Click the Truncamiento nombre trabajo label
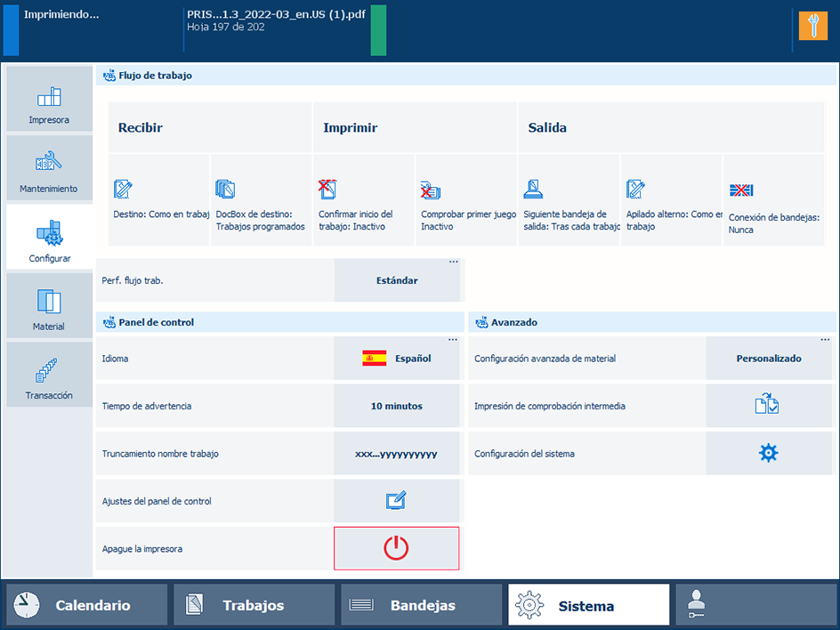 click(160, 454)
